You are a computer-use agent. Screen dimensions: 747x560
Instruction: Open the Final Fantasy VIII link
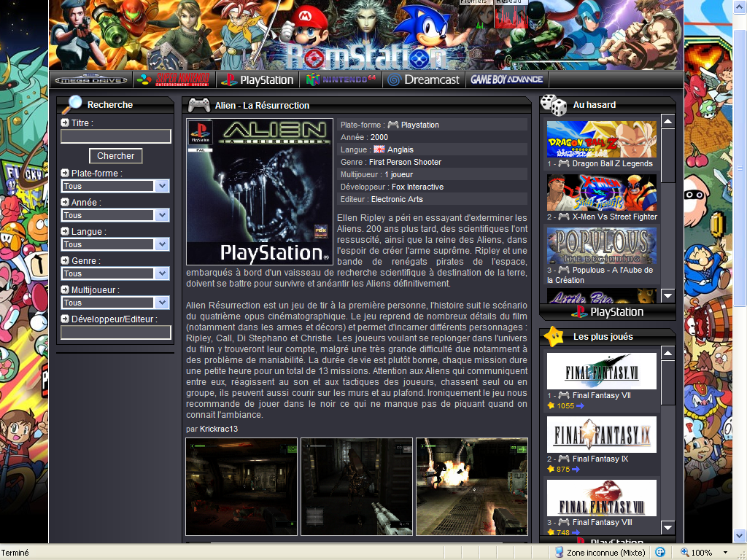602,522
